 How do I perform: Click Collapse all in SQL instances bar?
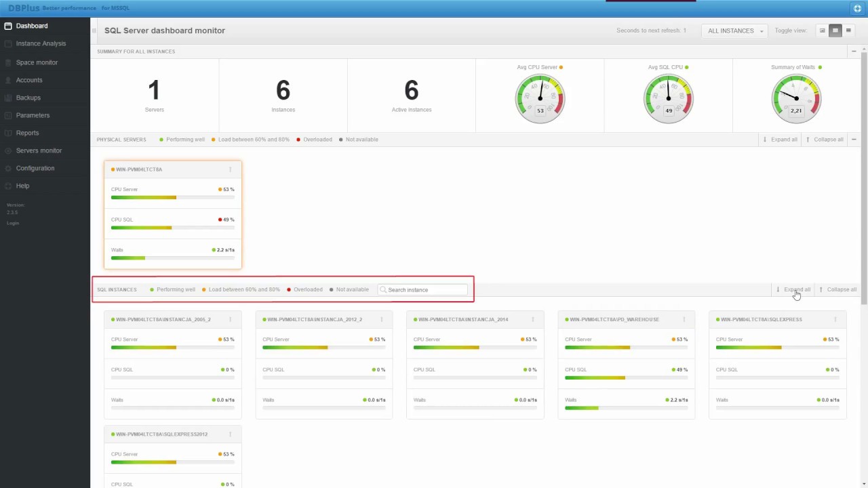point(838,289)
